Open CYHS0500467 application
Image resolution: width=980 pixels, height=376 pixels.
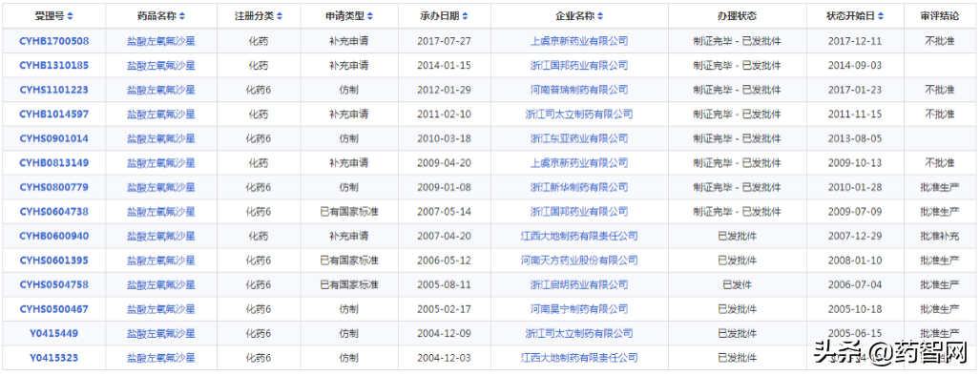[x=53, y=309]
